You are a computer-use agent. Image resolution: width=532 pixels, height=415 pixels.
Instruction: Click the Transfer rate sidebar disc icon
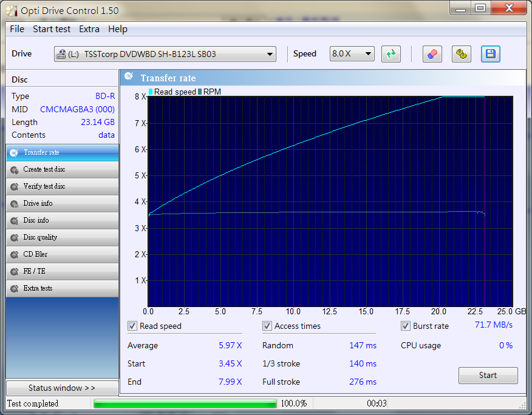click(x=14, y=153)
